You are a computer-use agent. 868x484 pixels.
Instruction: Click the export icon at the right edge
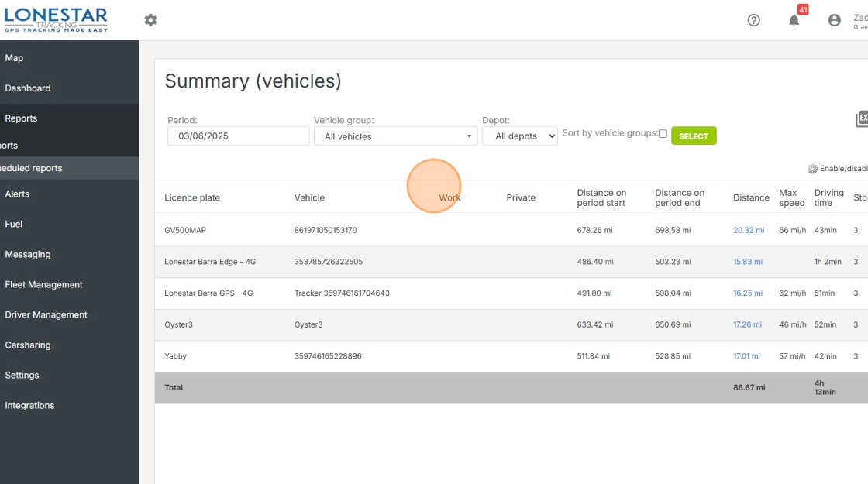click(x=861, y=118)
